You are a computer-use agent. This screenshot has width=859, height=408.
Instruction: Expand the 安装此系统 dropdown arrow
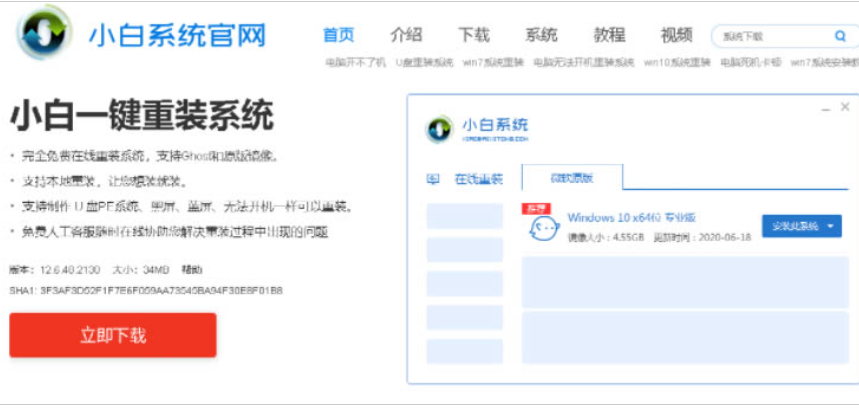(x=831, y=226)
